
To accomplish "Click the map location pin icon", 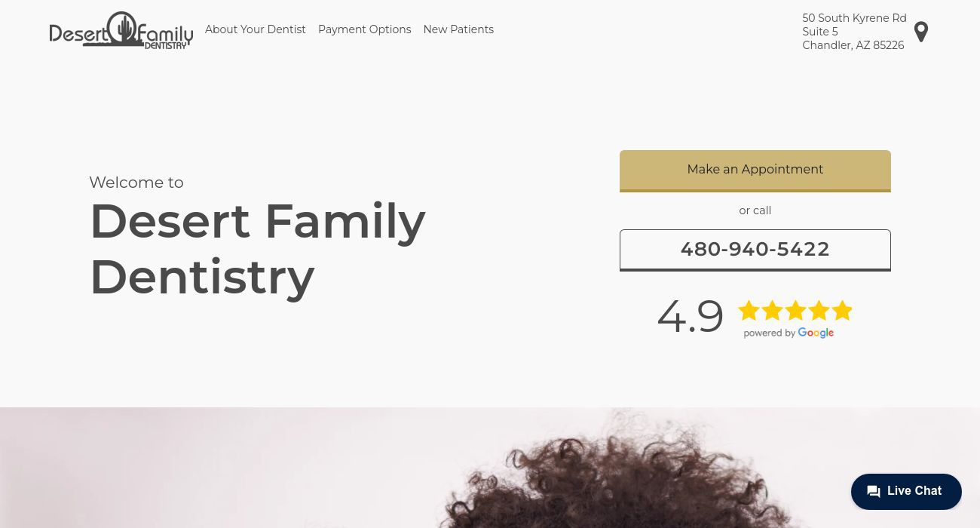I will [x=921, y=32].
